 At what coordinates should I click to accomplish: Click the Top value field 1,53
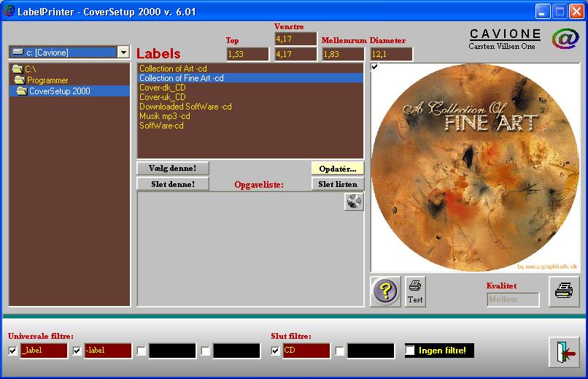247,54
